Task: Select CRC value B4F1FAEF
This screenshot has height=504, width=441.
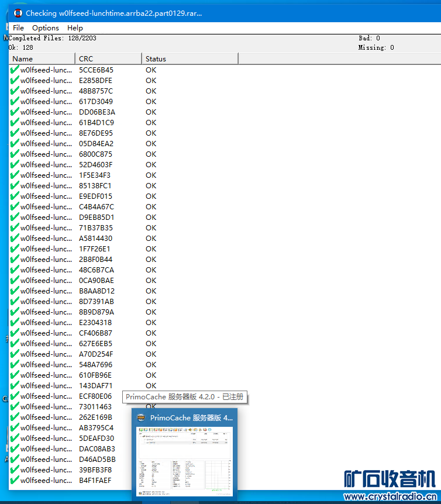Action: coord(95,480)
